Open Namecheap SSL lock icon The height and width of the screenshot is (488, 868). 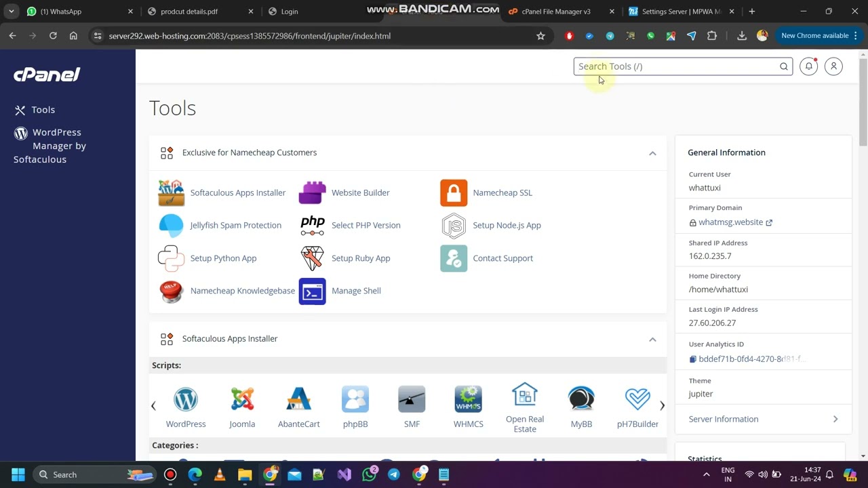pyautogui.click(x=454, y=193)
